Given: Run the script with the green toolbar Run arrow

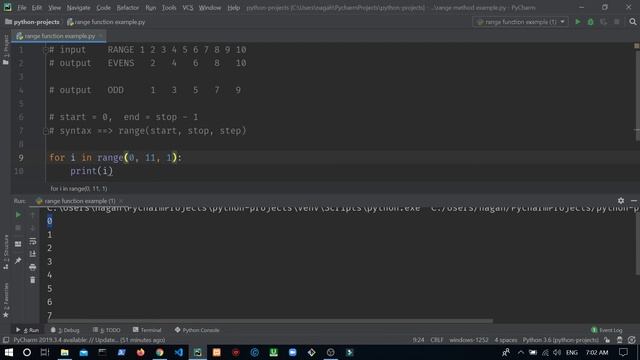Looking at the screenshot, I should (578, 22).
